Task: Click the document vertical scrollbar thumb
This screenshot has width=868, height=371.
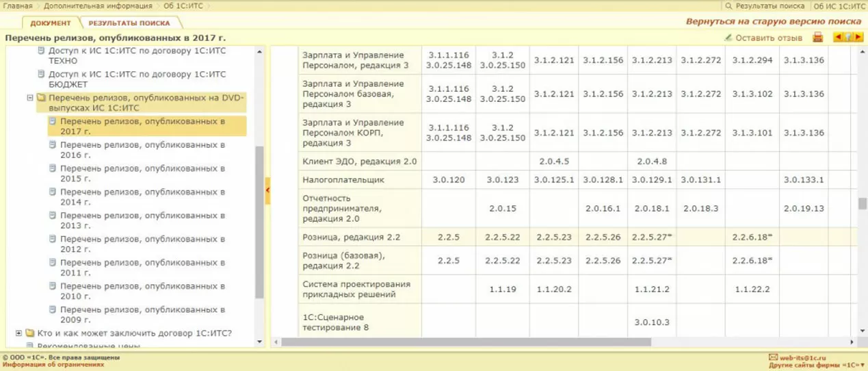Action: [863, 204]
